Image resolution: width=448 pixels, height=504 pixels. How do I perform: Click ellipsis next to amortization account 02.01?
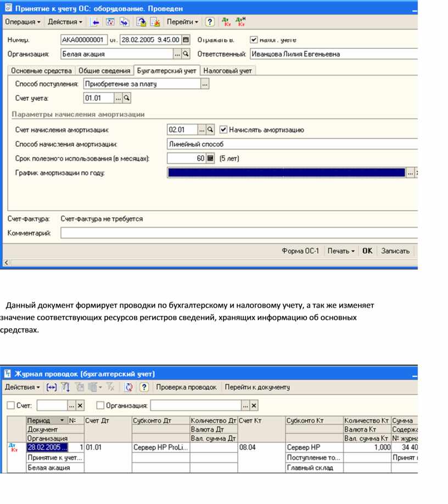[x=202, y=130]
